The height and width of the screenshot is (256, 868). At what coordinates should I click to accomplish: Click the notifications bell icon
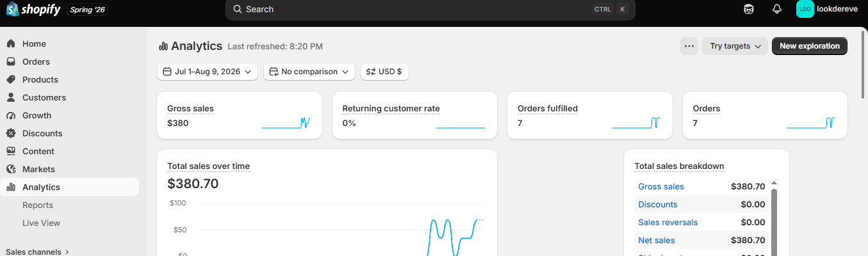(777, 9)
